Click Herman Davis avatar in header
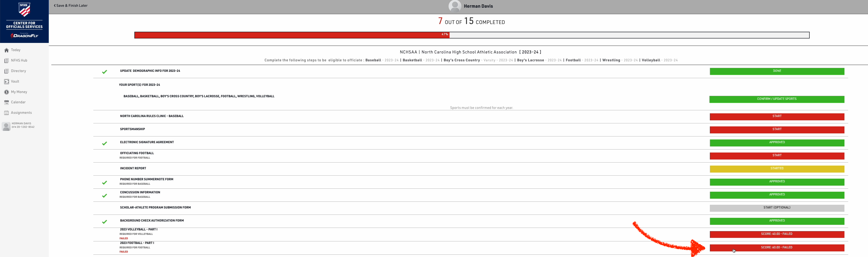Viewport: 868px width, 257px height. point(455,6)
